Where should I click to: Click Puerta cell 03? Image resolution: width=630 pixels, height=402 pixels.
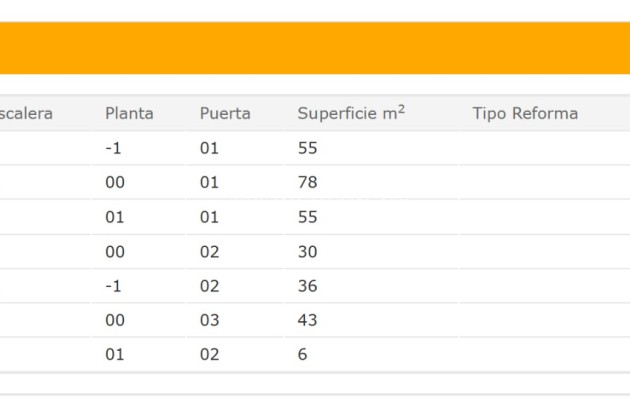click(x=209, y=320)
